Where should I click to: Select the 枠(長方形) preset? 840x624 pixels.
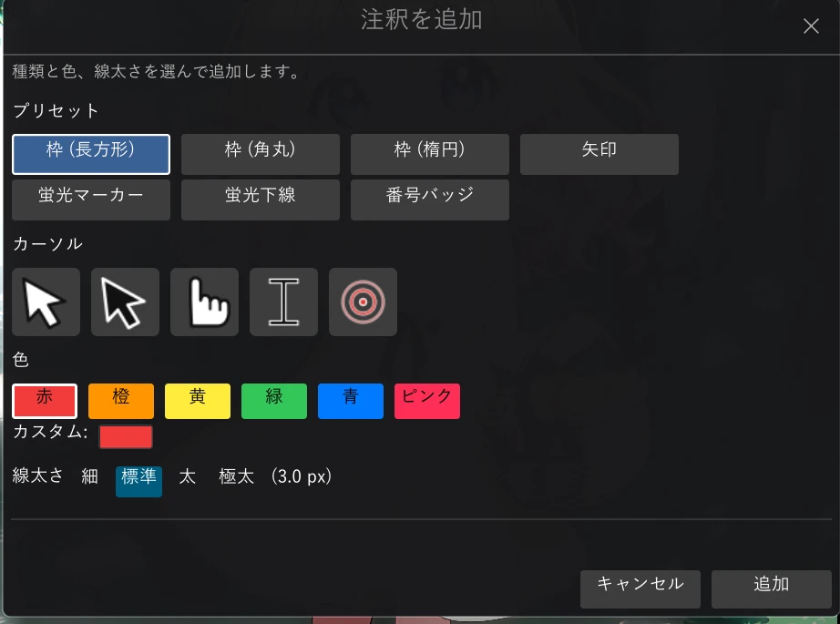91,154
